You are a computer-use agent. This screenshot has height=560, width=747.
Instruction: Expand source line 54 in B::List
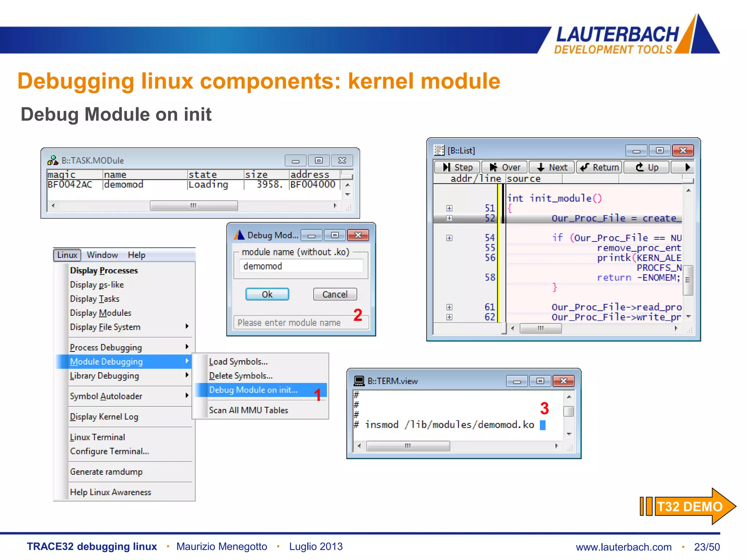[449, 238]
